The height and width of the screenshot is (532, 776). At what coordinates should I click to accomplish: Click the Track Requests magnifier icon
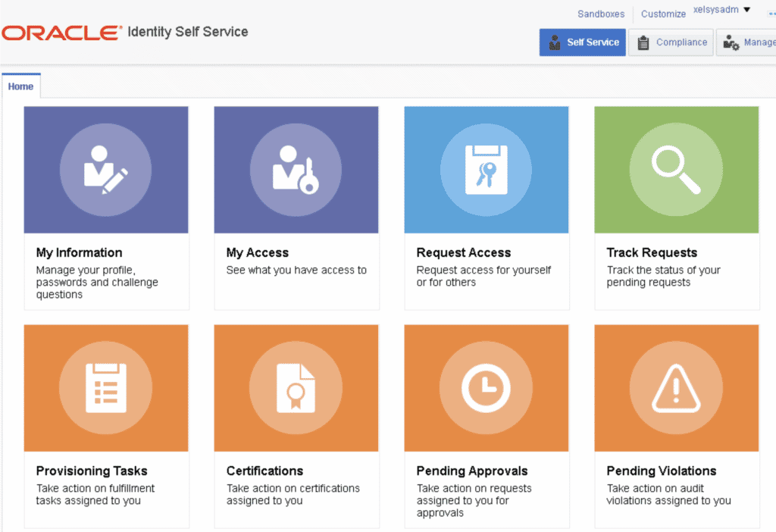click(x=676, y=169)
